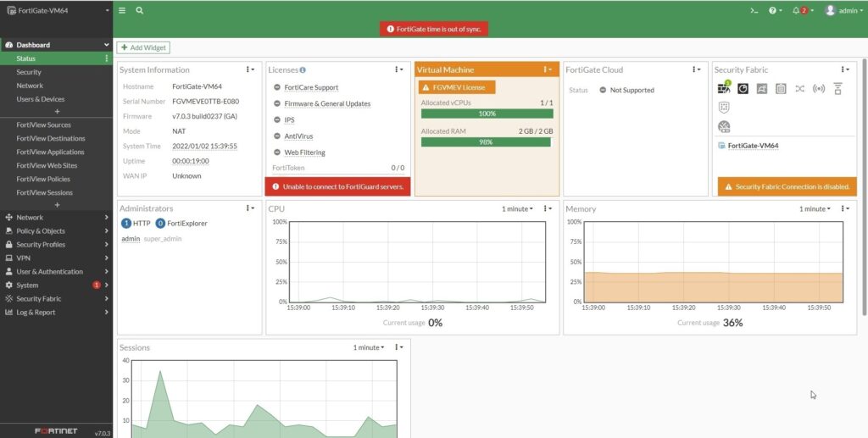868x438 pixels.
Task: Expand the FortiGate-VM64 device selector
Action: pyautogui.click(x=56, y=10)
